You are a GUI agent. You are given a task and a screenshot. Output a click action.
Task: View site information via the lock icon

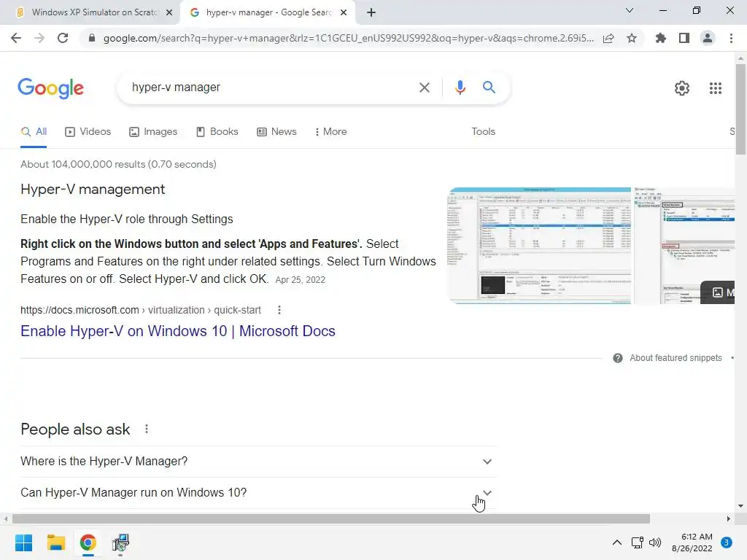[x=92, y=38]
